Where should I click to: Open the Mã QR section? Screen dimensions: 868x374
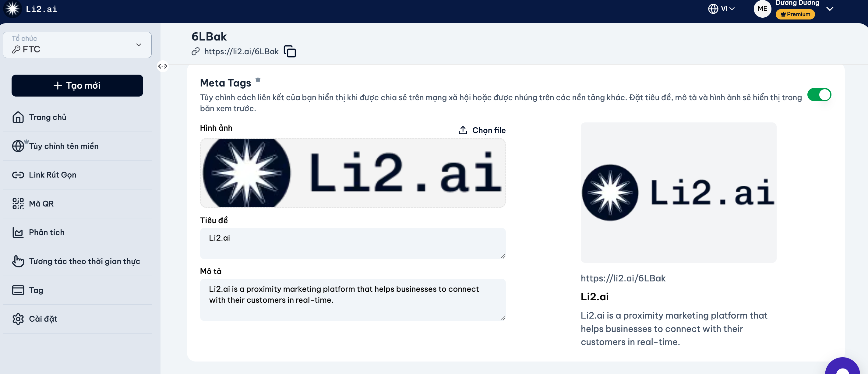pos(42,203)
